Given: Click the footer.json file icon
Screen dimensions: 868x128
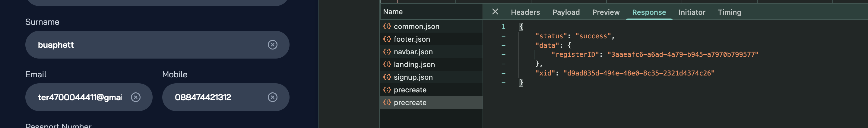Looking at the screenshot, I should pos(387,39).
